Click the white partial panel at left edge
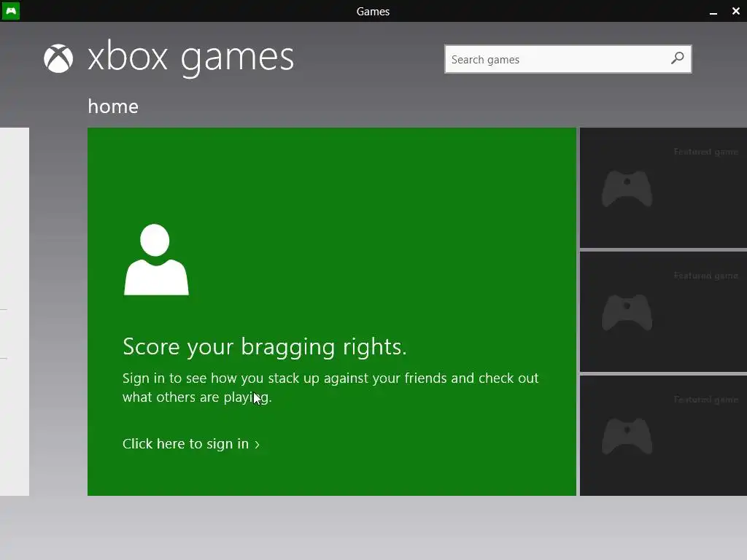 (15, 311)
